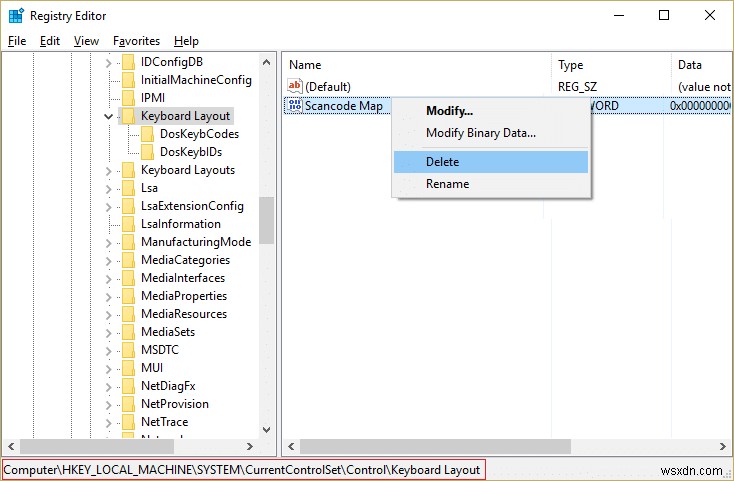Click the registry path in status bar
The width and height of the screenshot is (734, 481).
pyautogui.click(x=242, y=470)
